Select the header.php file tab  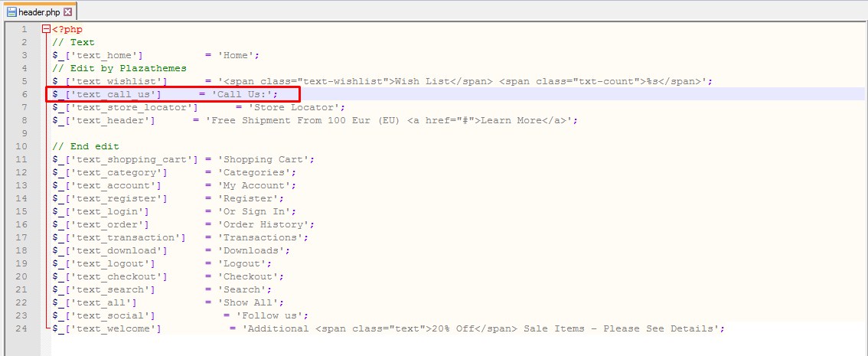tap(39, 11)
